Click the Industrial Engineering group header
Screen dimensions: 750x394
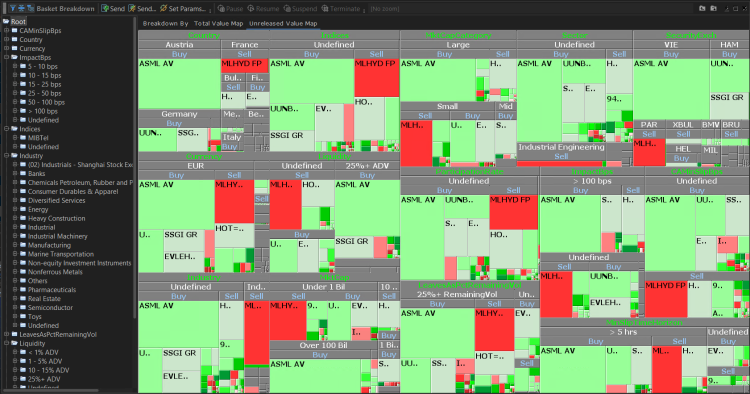point(561,147)
